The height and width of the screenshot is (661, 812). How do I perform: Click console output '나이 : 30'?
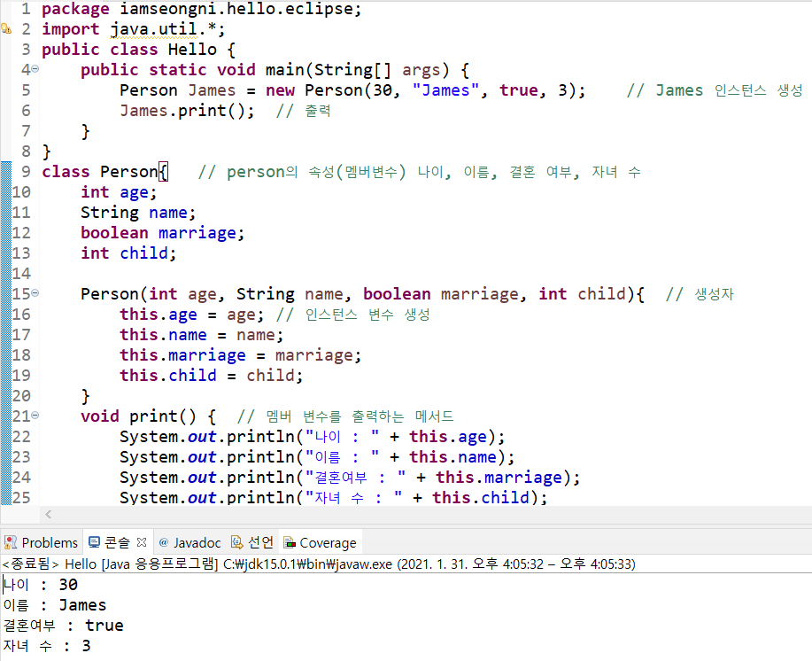pyautogui.click(x=41, y=585)
